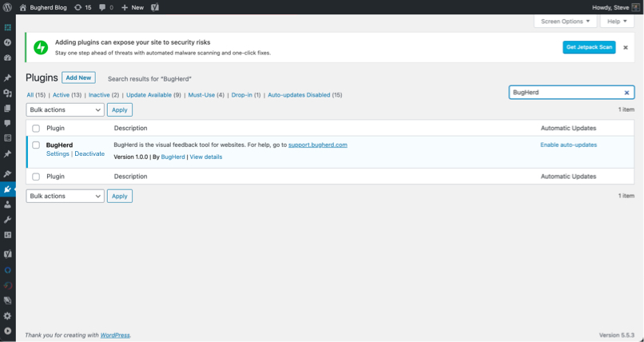Click the teal grid icon in sidebar
The width and height of the screenshot is (644, 342).
[7, 27]
